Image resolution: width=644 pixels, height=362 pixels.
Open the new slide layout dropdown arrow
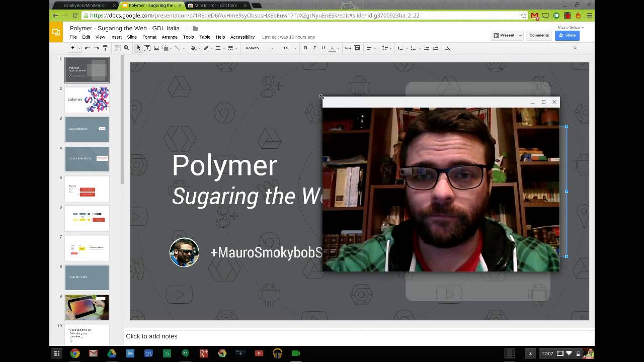[79, 48]
